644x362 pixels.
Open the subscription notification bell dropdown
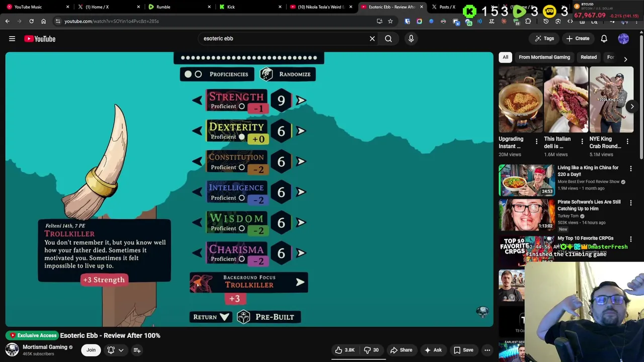115,350
